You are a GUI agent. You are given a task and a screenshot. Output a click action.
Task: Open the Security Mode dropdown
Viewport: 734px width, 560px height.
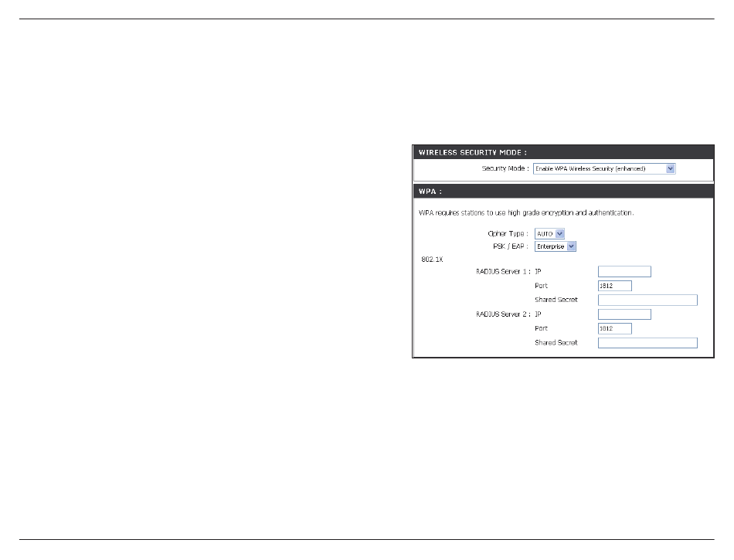604,169
